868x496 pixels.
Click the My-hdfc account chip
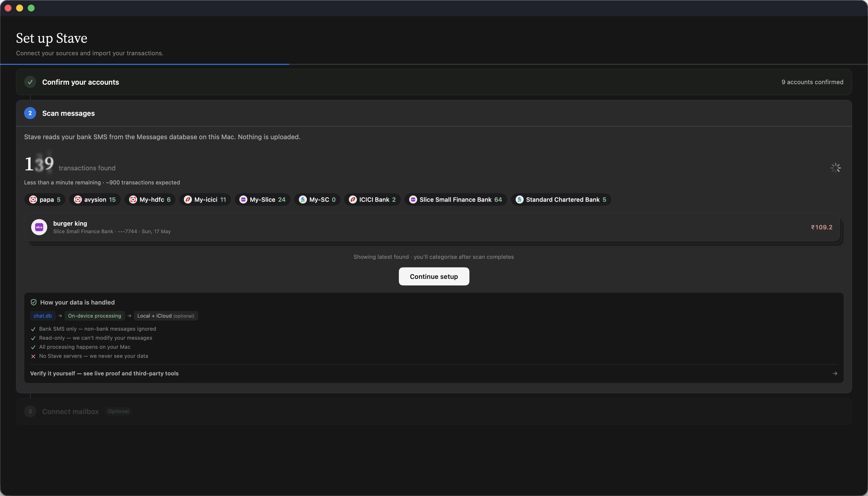(150, 200)
